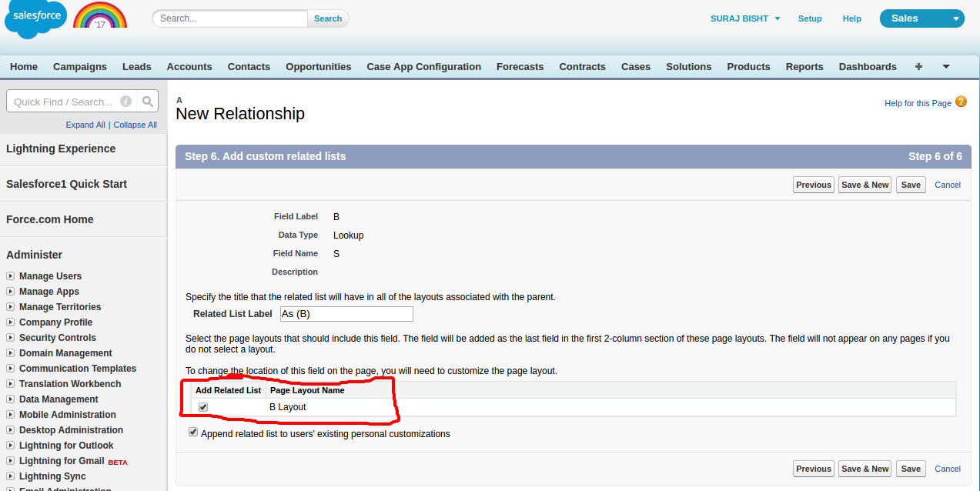
Task: Expand the Manage Users tree node
Action: (11, 276)
